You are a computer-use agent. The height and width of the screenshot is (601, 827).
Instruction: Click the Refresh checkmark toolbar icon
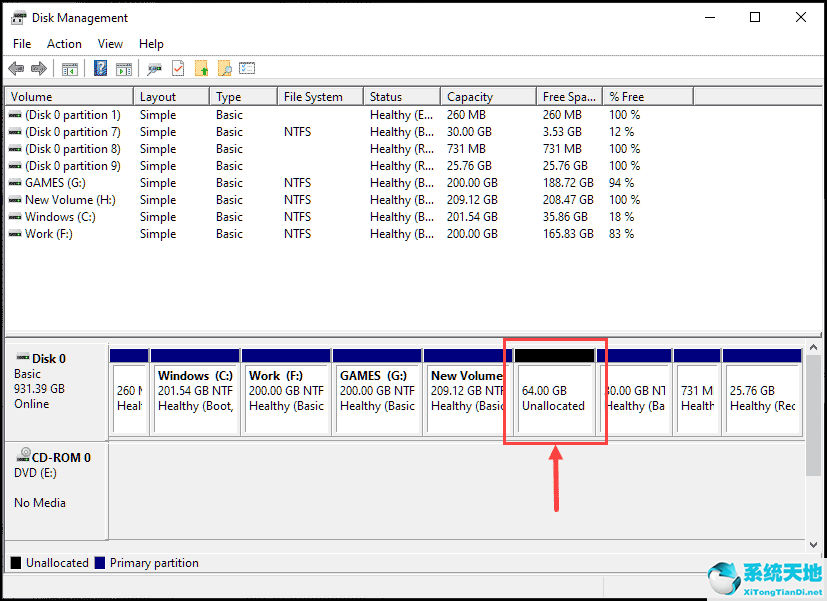click(178, 68)
